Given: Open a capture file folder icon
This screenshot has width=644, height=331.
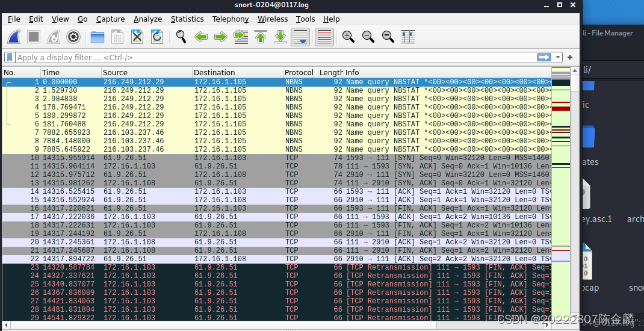Looking at the screenshot, I should click(98, 37).
